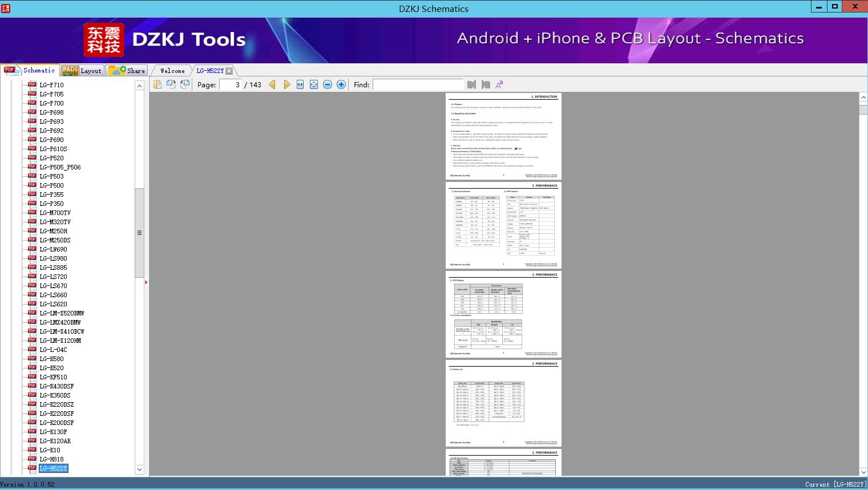Screen dimensions: 868x490
Task: Select the LG-H522Y document tab
Action: click(x=209, y=71)
